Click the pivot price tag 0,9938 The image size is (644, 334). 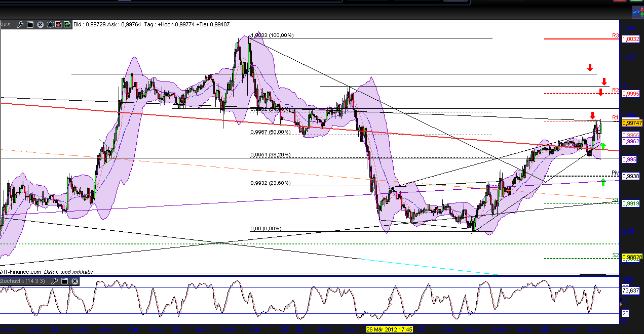pyautogui.click(x=630, y=176)
